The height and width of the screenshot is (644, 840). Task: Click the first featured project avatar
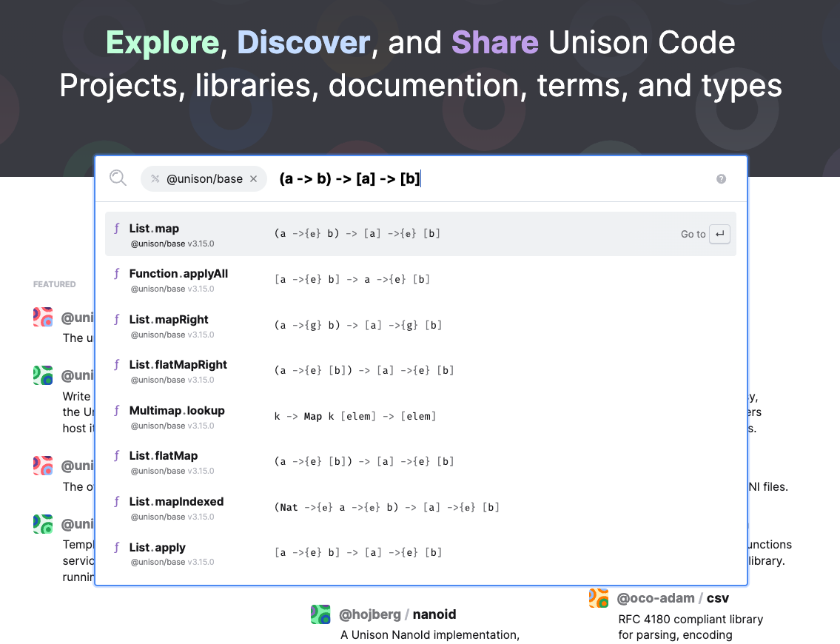pos(43,317)
